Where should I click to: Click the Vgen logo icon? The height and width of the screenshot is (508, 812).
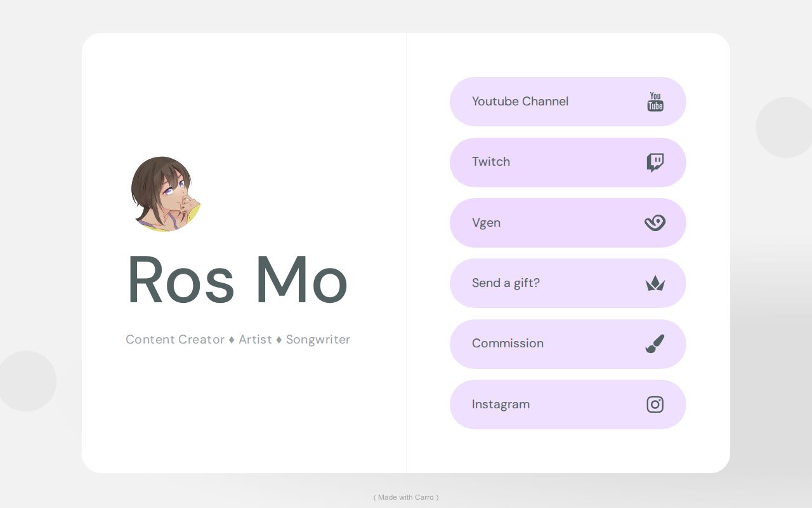click(x=655, y=223)
